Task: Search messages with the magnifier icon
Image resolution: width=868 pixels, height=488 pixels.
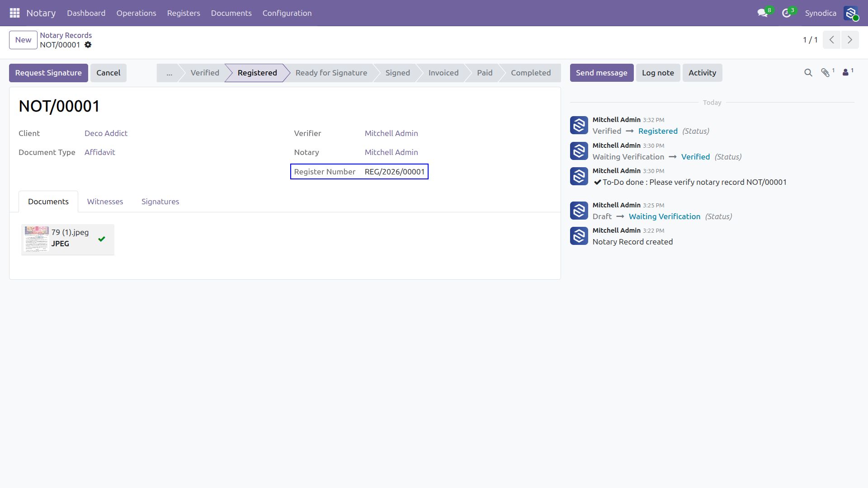Action: 808,73
